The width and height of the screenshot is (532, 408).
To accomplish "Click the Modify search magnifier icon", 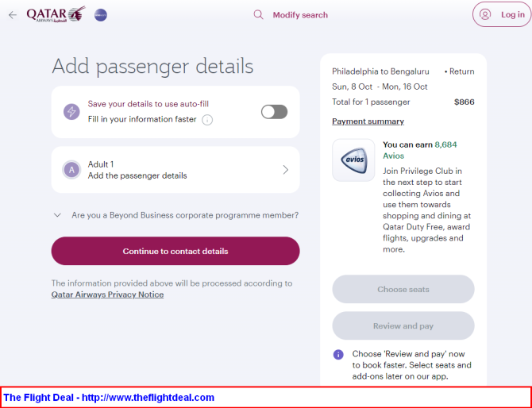I will click(259, 14).
